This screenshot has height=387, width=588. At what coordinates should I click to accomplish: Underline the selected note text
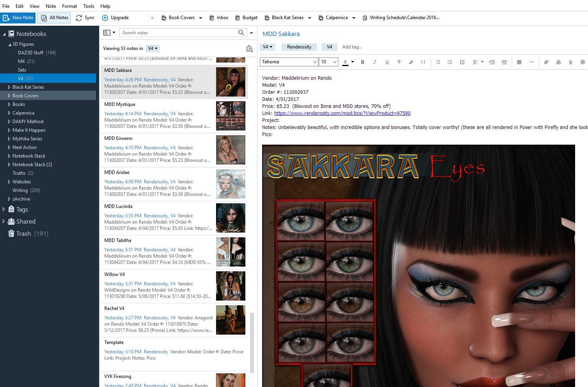click(x=387, y=62)
